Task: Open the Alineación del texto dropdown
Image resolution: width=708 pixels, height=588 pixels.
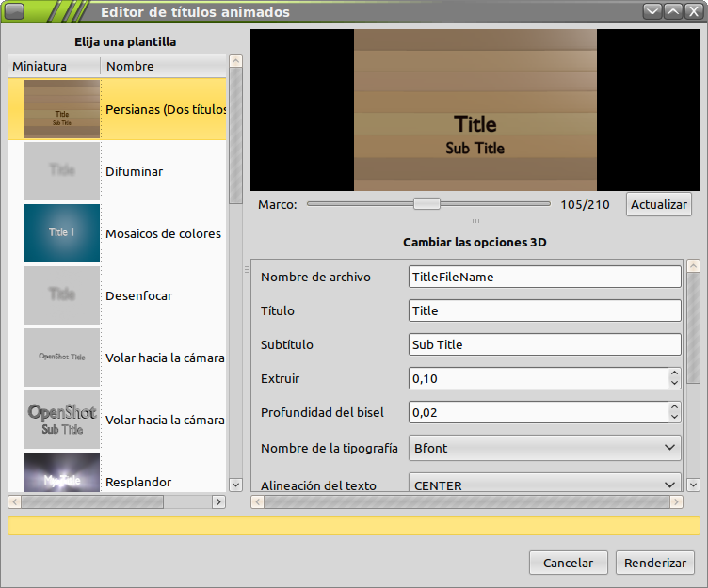Action: point(545,484)
